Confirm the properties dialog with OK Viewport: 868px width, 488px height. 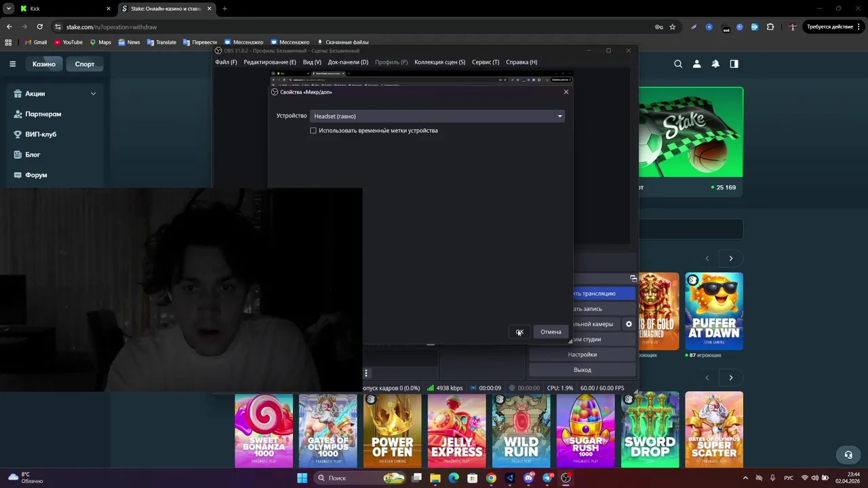click(x=519, y=332)
